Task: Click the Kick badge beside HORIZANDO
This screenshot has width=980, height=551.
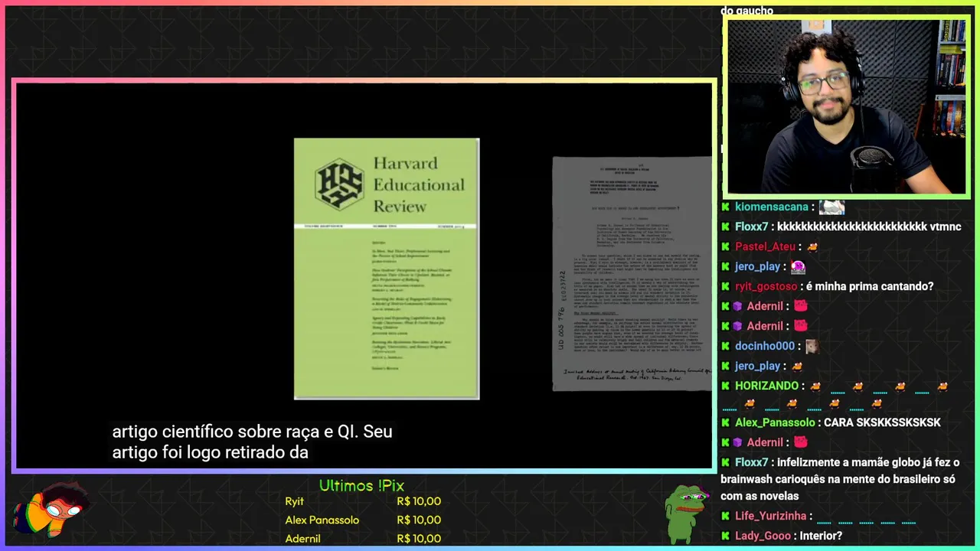Action: (x=725, y=386)
